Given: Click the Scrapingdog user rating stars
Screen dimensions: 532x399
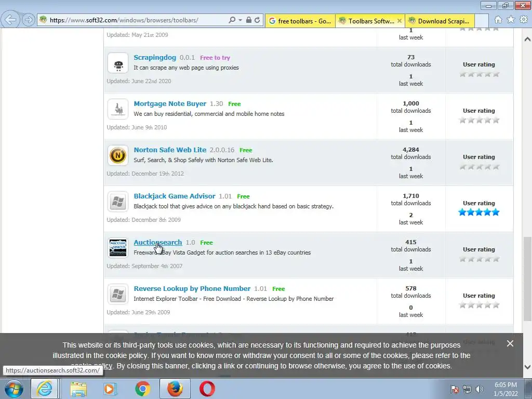Looking at the screenshot, I should (x=479, y=74).
